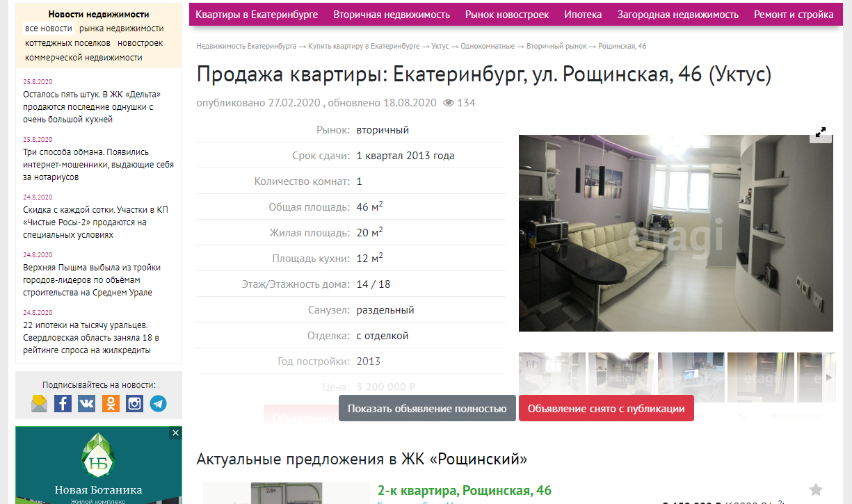
Task: Filter news by коммерческой недвижимости
Action: tap(83, 58)
